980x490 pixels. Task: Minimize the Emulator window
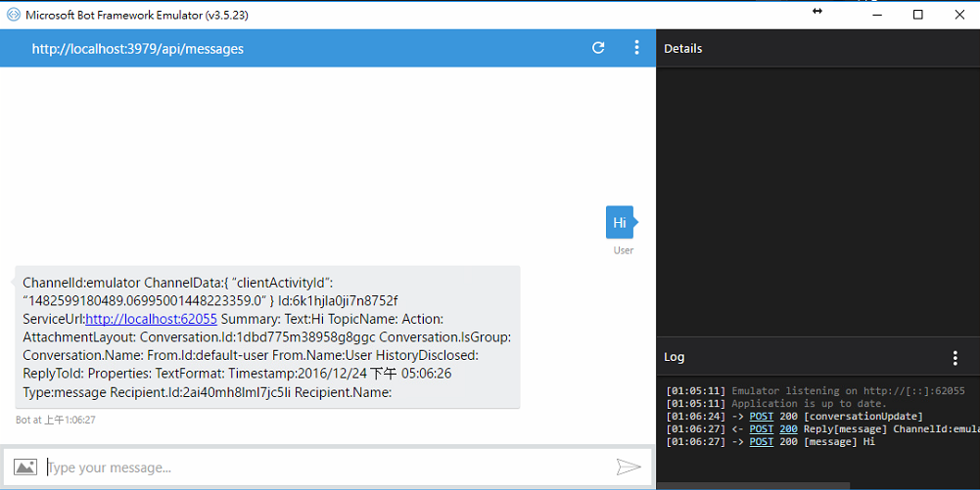pyautogui.click(x=877, y=15)
